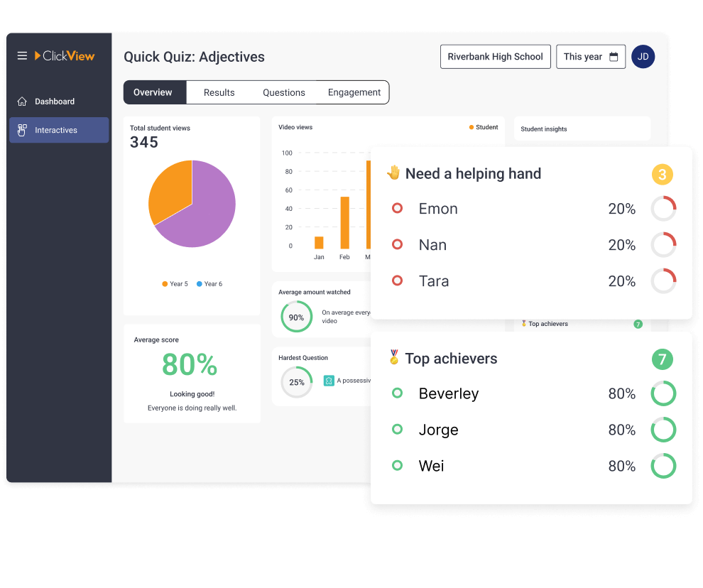The image size is (703, 588).
Task: Open the JD profile avatar
Action: [x=643, y=57]
